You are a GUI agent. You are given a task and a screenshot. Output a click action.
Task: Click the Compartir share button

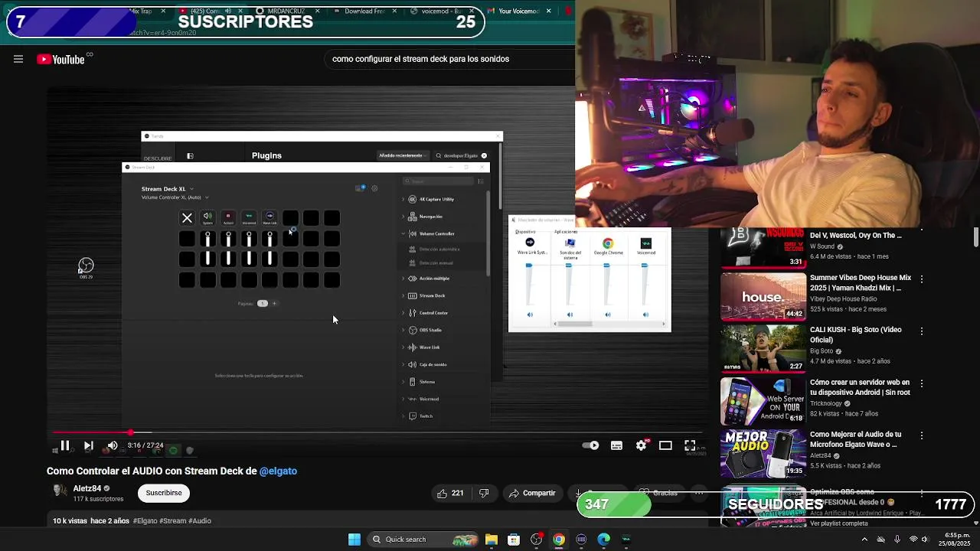tap(532, 494)
